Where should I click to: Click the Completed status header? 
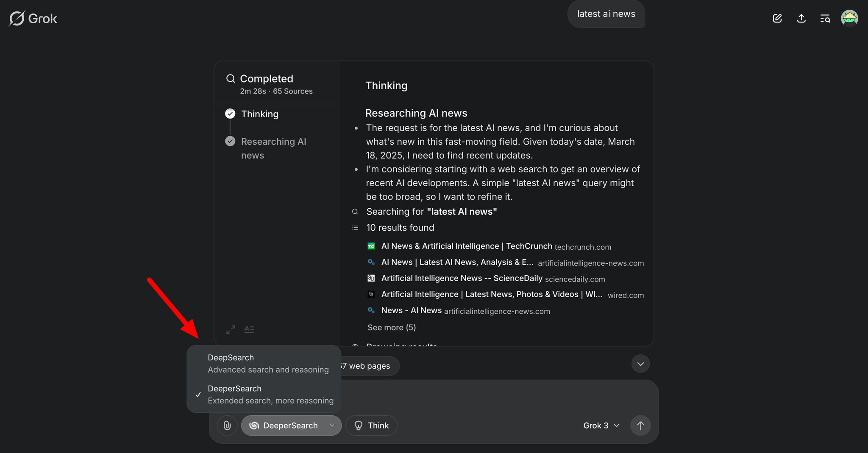pos(267,79)
